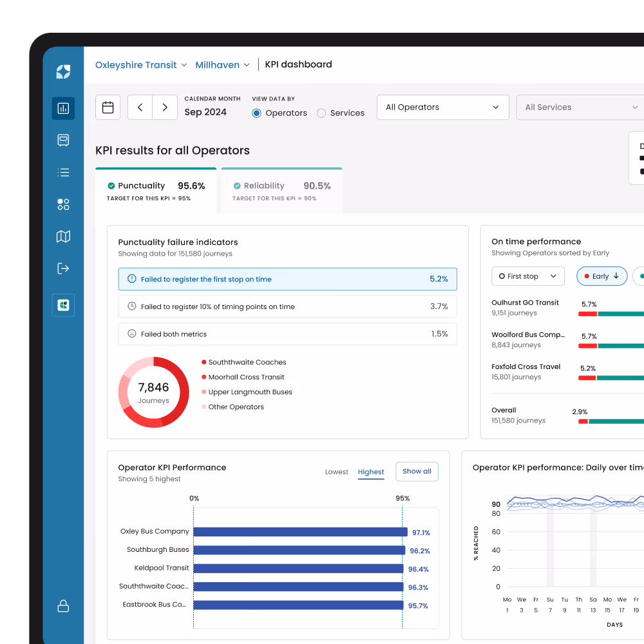Toggle the Early filter pill
This screenshot has width=644, height=644.
tap(601, 276)
